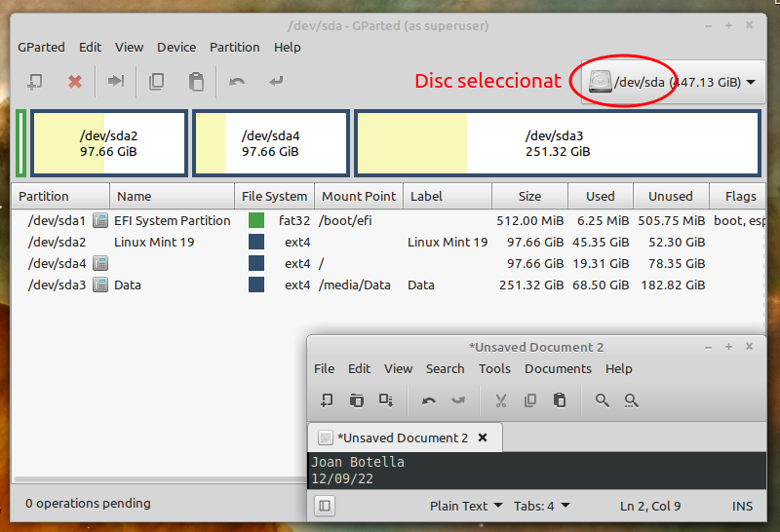Close the *Unsaved Document 2 tab

pos(483,437)
